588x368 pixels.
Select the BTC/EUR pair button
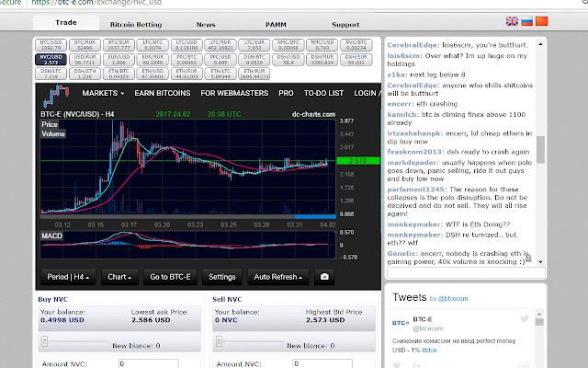pos(119,45)
